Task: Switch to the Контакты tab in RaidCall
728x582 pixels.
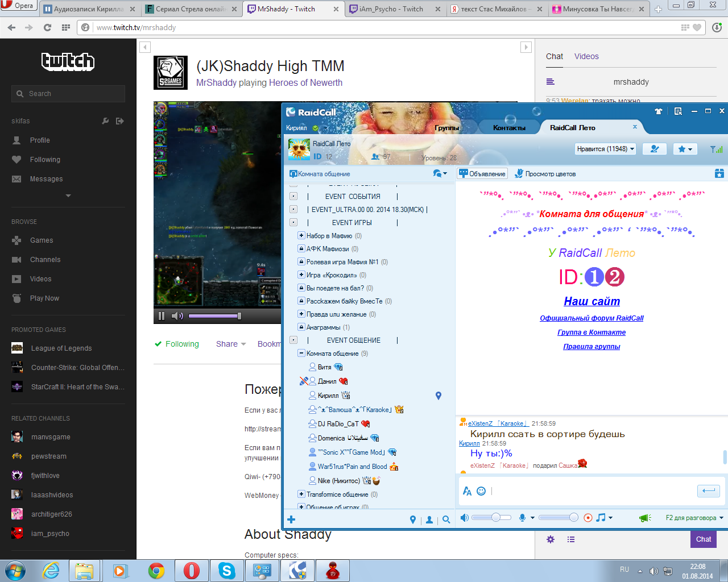Action: 509,128
